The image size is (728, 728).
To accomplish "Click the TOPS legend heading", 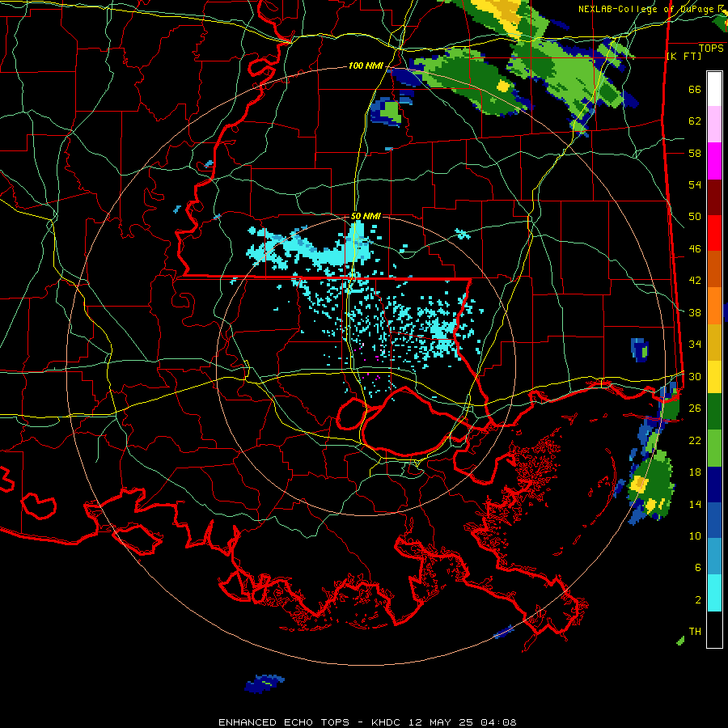I will click(711, 49).
